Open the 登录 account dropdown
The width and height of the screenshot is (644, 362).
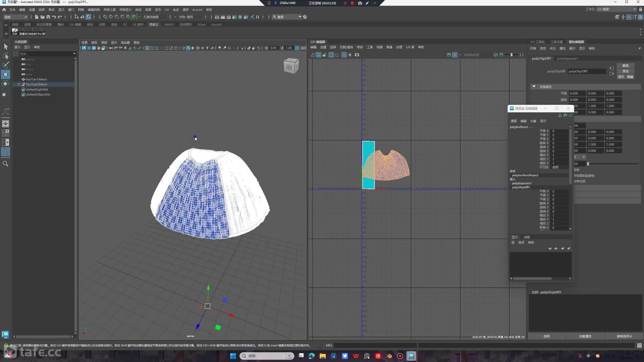tap(287, 17)
